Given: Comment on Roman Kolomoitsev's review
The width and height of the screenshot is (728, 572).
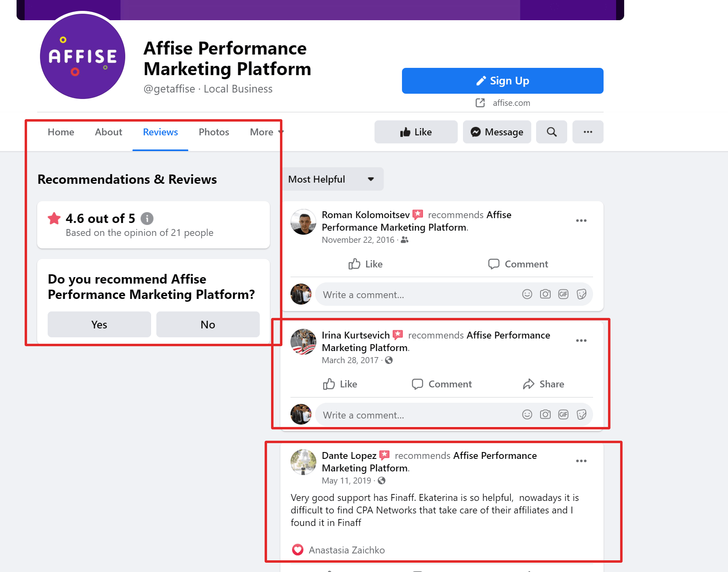Looking at the screenshot, I should tap(518, 264).
